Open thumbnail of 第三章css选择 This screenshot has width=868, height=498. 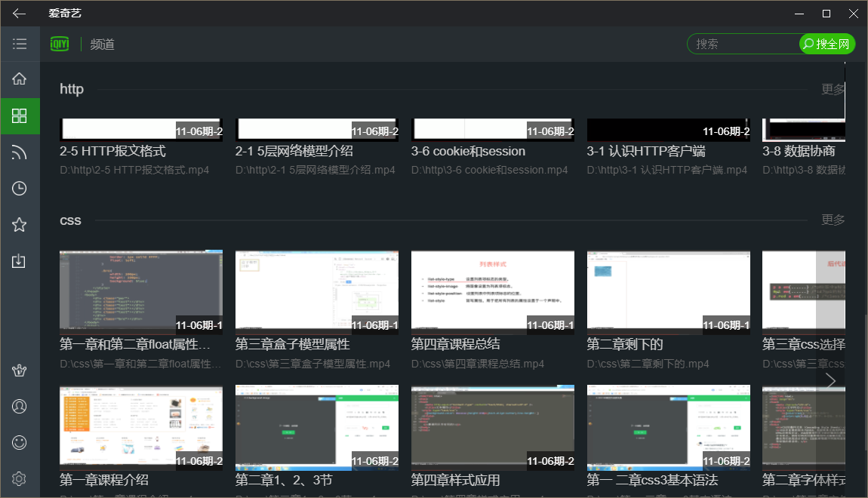tap(804, 292)
